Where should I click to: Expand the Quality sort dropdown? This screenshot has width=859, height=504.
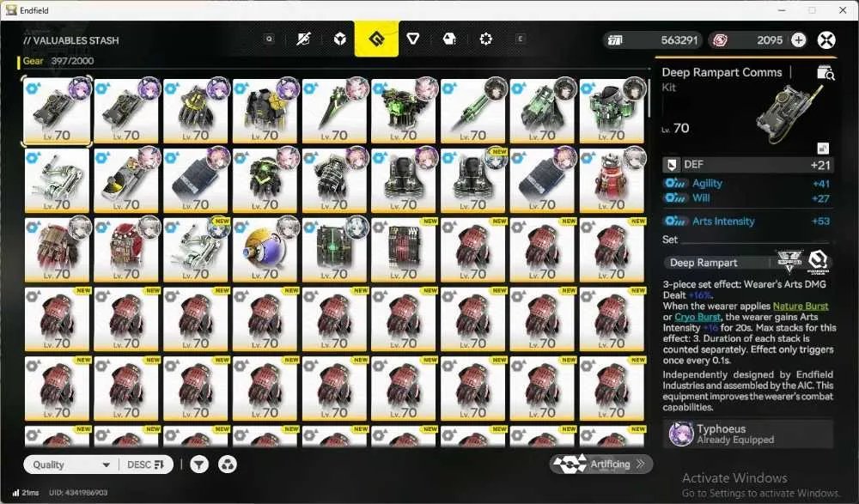71,465
